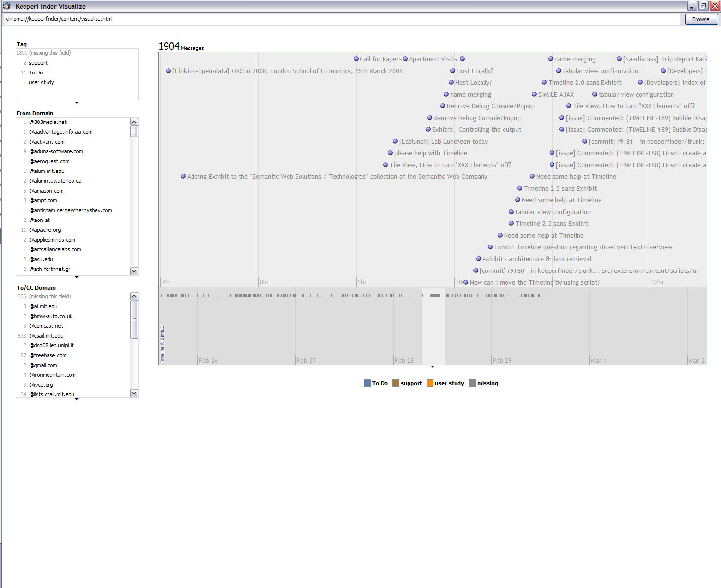Select the 'support' tag filter

tap(38, 63)
